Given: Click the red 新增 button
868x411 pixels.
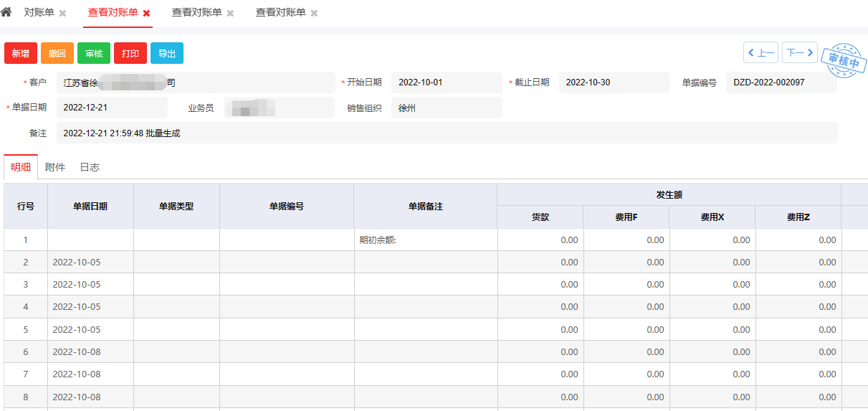Looking at the screenshot, I should [x=21, y=54].
